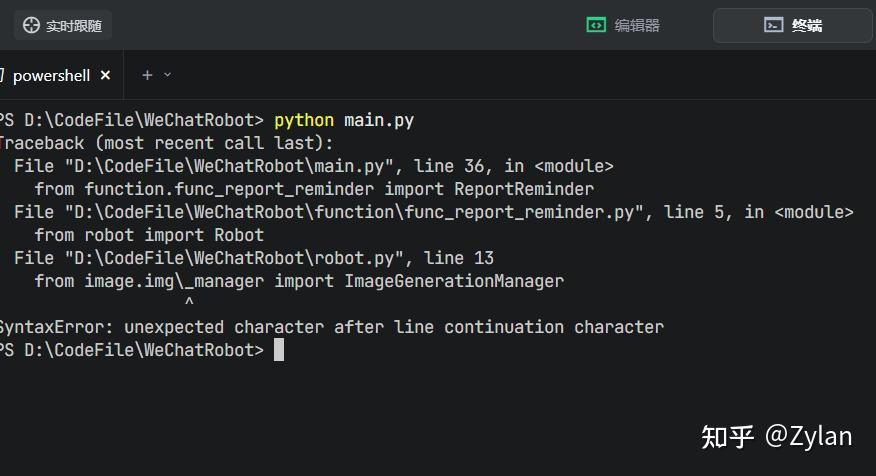The image size is (876, 476).
Task: Select the 终端 tab label
Action: (806, 25)
